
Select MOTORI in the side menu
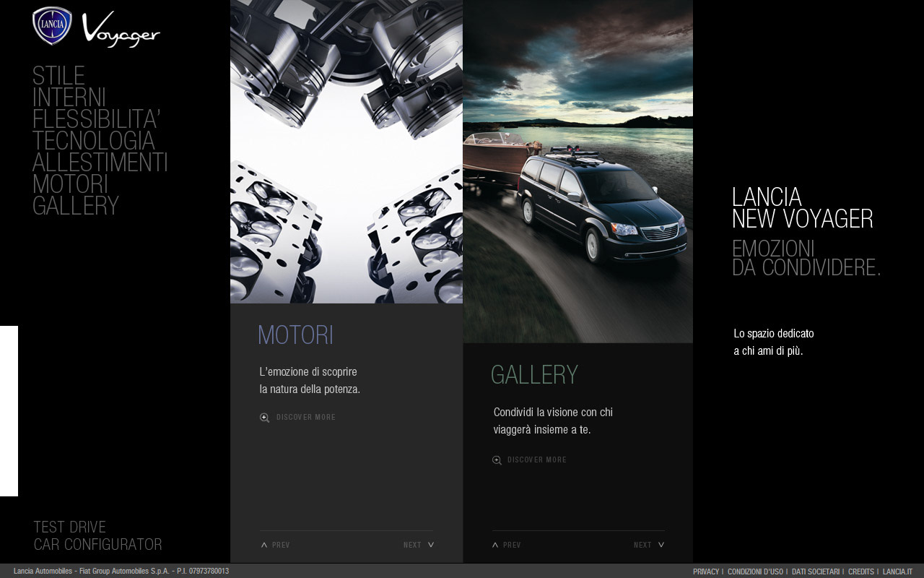[x=70, y=184]
